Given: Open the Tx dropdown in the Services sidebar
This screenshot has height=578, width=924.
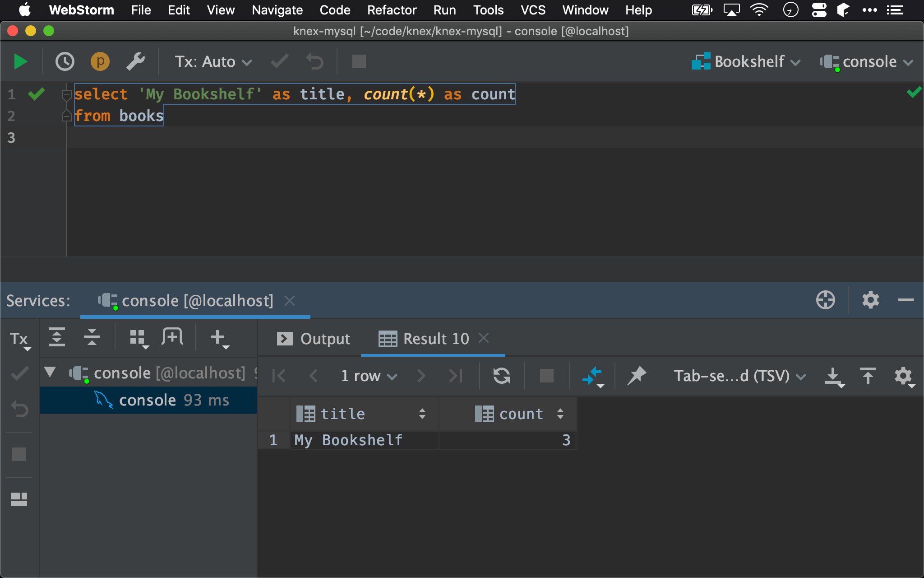Looking at the screenshot, I should click(20, 340).
